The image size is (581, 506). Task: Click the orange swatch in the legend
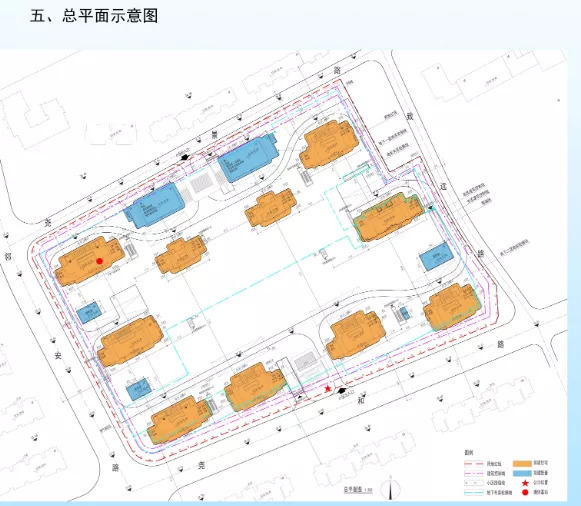point(522,463)
